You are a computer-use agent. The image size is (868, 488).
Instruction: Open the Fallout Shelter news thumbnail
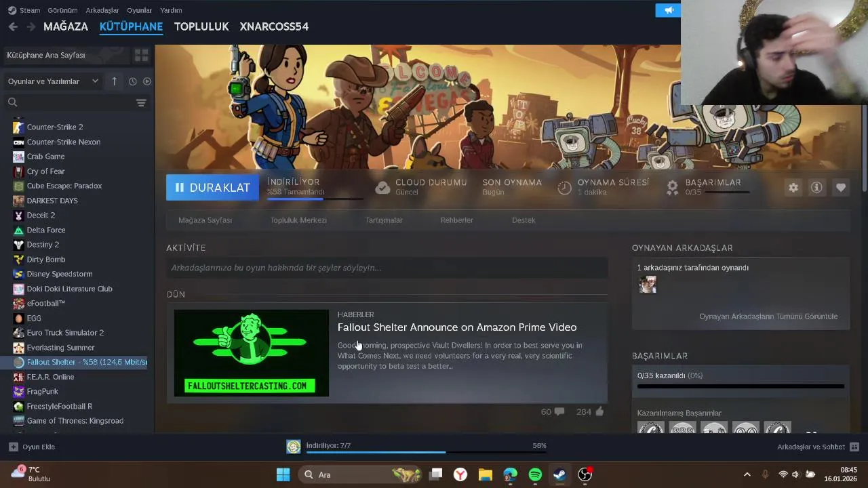(x=252, y=353)
